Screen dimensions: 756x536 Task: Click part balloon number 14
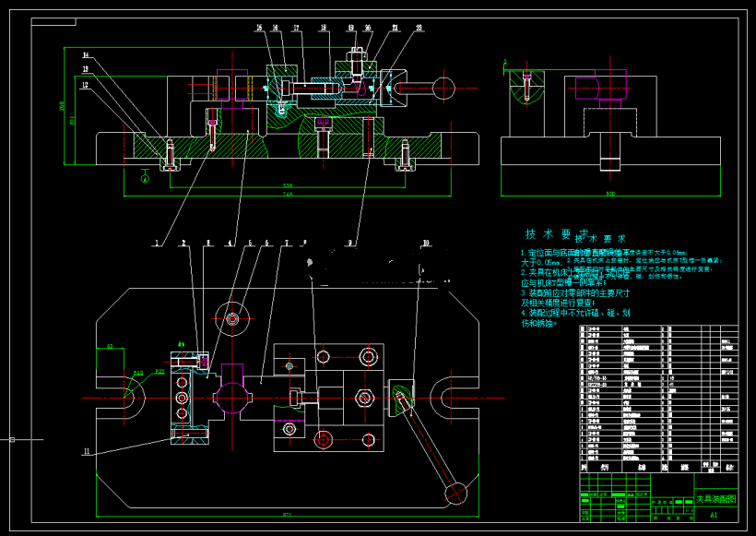[x=86, y=55]
